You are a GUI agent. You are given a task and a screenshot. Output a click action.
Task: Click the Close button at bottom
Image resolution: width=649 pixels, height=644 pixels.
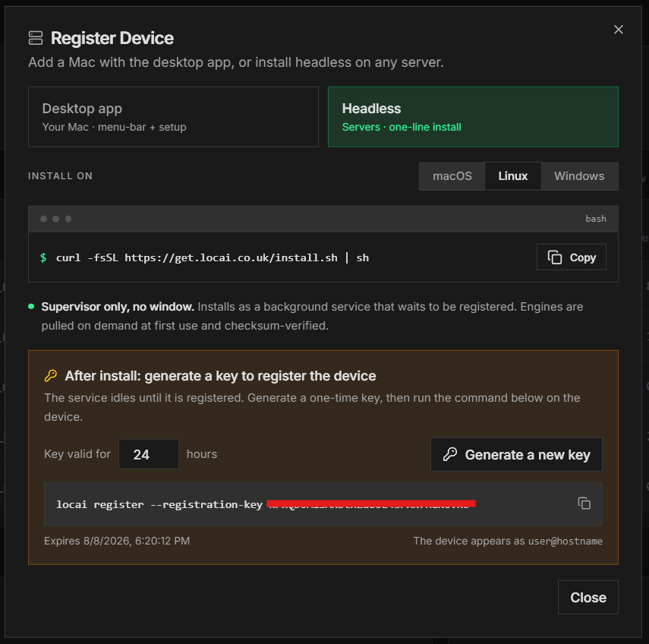click(588, 597)
